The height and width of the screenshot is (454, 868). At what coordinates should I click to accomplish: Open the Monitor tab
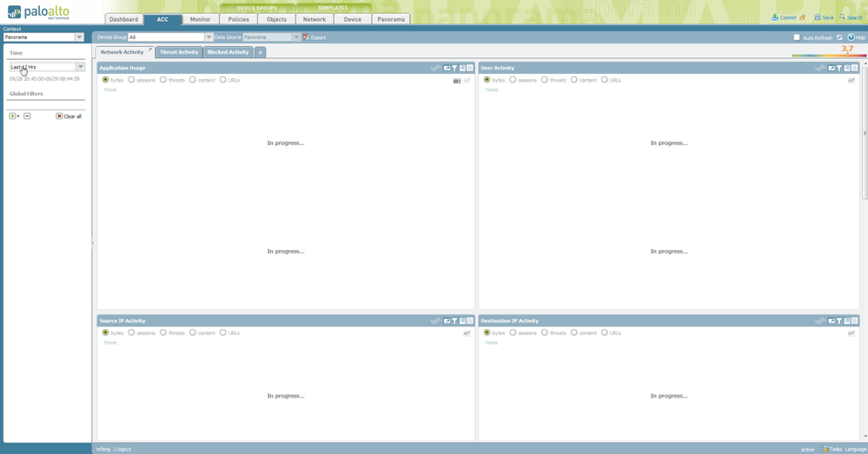(201, 19)
